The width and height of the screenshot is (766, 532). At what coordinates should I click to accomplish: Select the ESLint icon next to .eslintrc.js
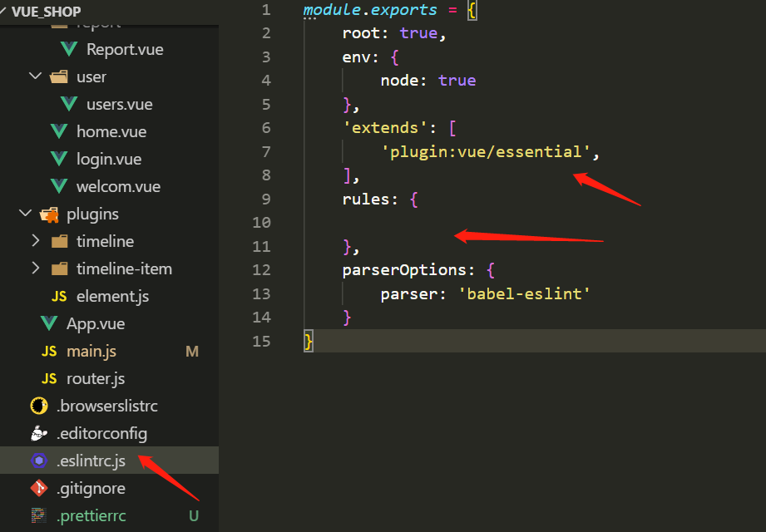coord(38,461)
